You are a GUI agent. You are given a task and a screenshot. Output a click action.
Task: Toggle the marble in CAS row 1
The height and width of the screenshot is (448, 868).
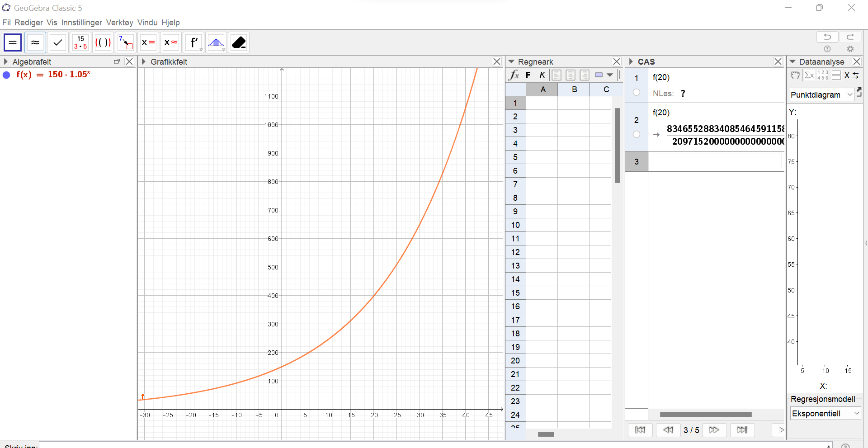click(637, 93)
